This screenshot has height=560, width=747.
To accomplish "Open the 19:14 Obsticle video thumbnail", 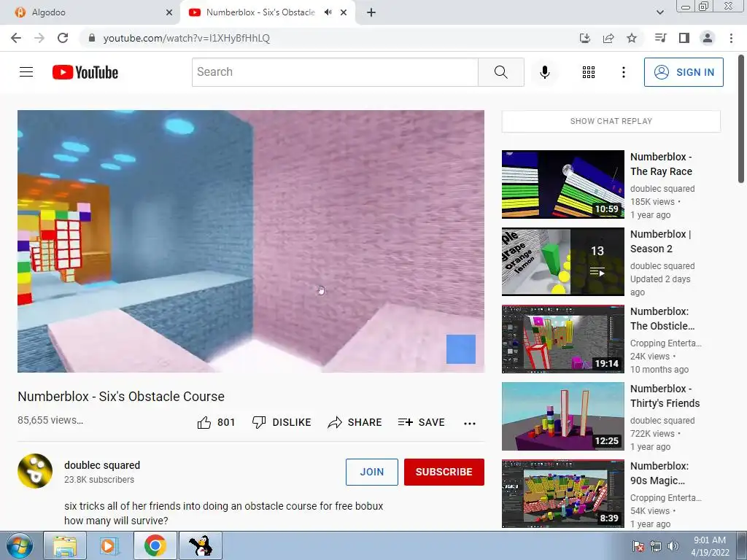I will coord(562,339).
